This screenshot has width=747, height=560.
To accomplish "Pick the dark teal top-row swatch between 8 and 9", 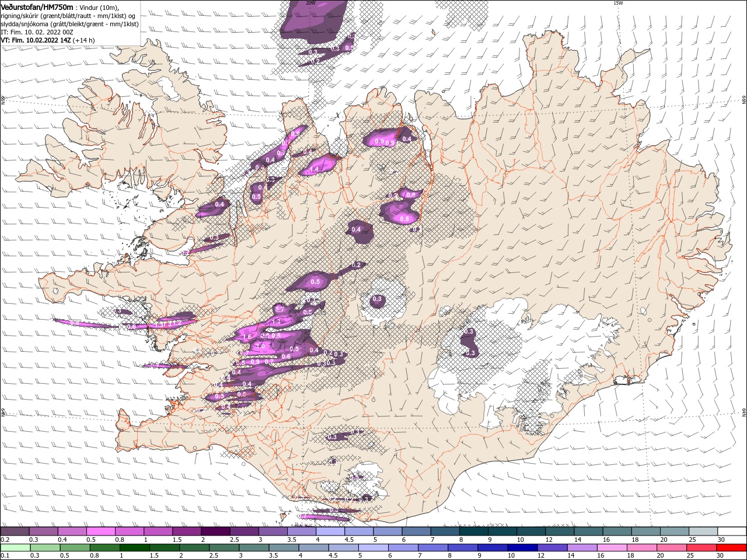I will click(x=473, y=531).
